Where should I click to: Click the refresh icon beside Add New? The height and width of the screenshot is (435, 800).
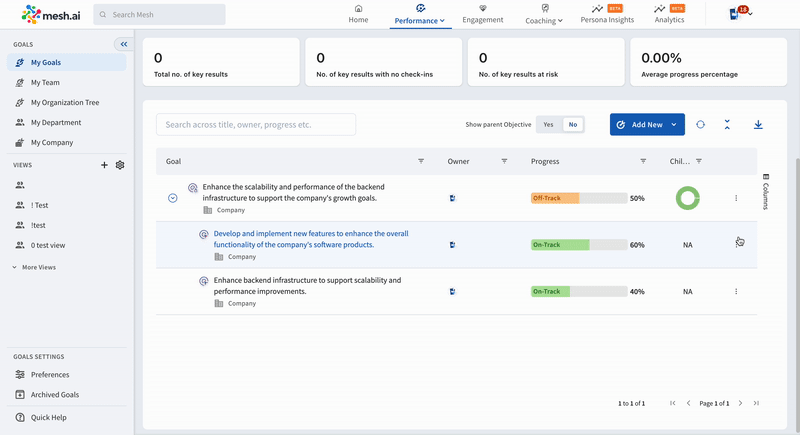click(x=700, y=125)
